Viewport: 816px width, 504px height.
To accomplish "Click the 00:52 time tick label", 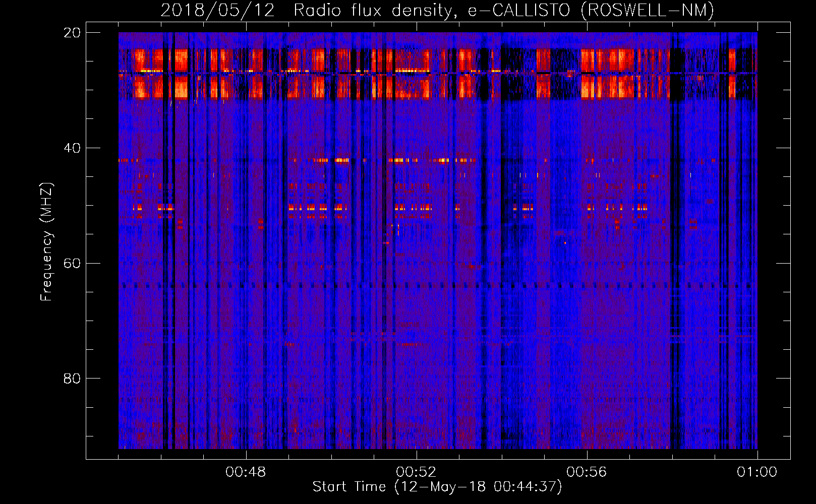I will (416, 472).
